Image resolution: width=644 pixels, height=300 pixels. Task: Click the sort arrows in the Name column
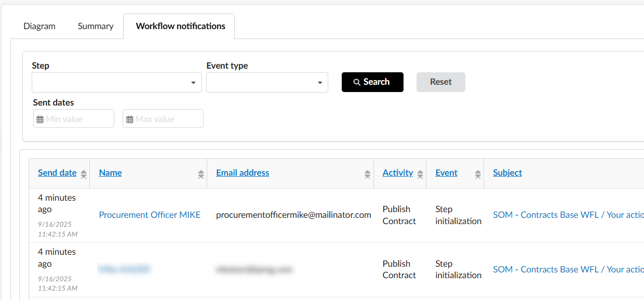(201, 174)
